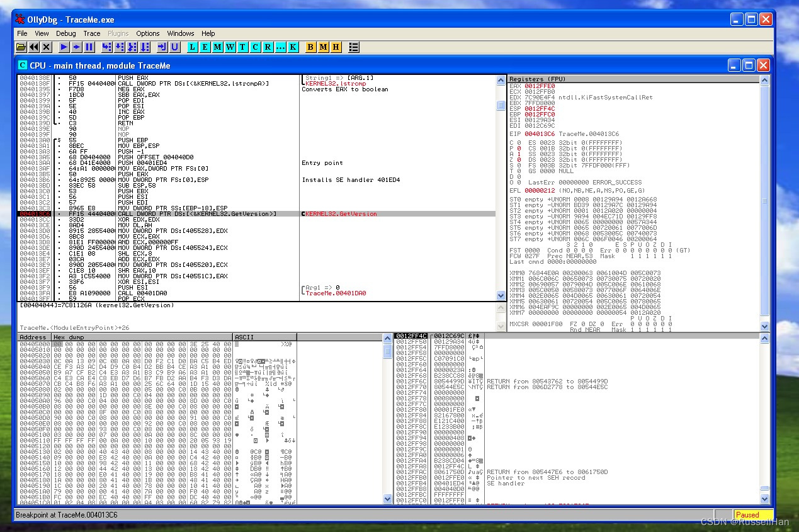Show the CPU window with the cyan C toolbar icon
Image resolution: width=799 pixels, height=532 pixels.
point(256,47)
